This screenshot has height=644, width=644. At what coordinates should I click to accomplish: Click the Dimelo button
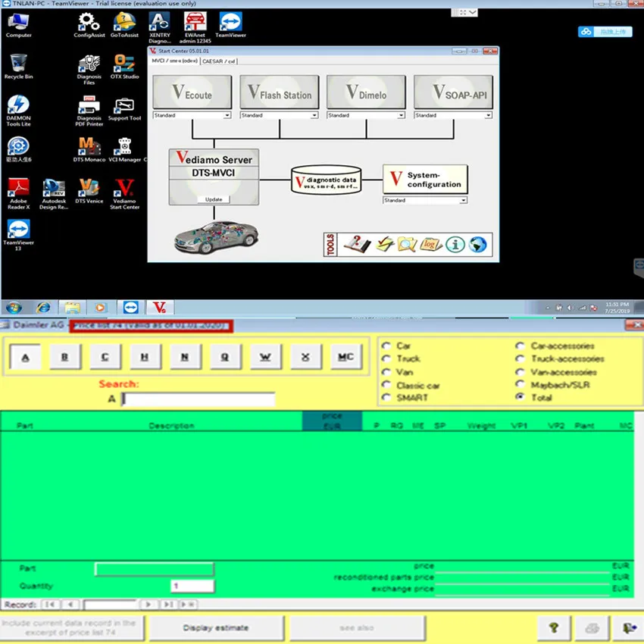366,92
